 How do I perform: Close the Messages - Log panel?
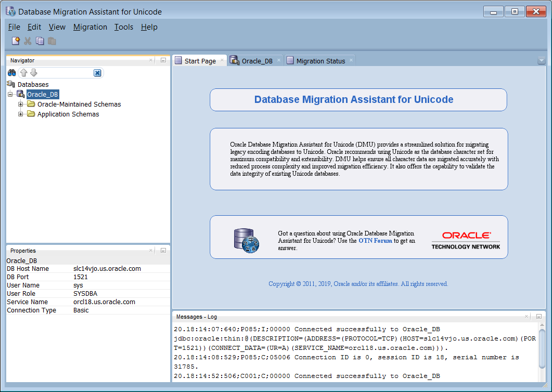point(527,316)
